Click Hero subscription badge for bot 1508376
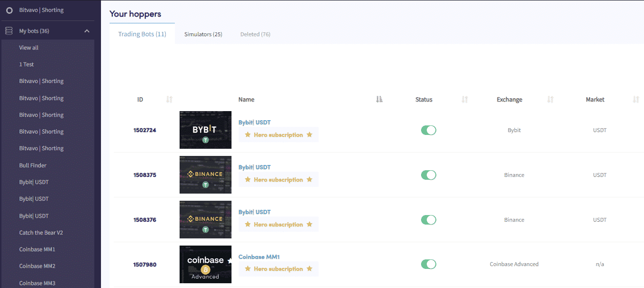 tap(279, 225)
